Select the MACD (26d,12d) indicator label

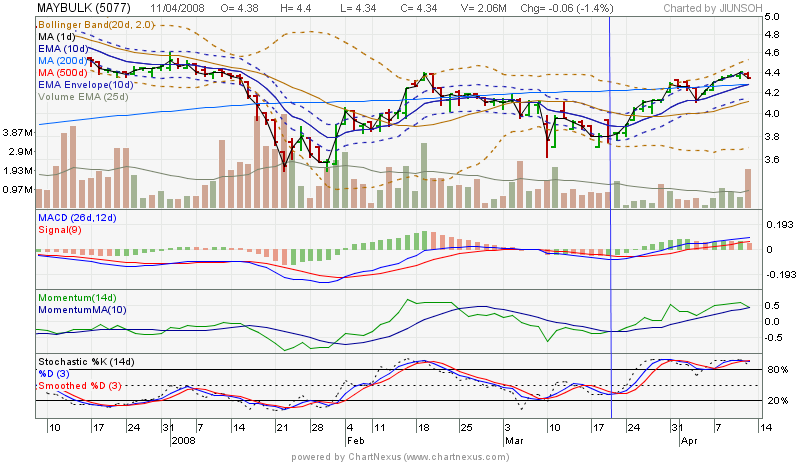click(x=77, y=218)
